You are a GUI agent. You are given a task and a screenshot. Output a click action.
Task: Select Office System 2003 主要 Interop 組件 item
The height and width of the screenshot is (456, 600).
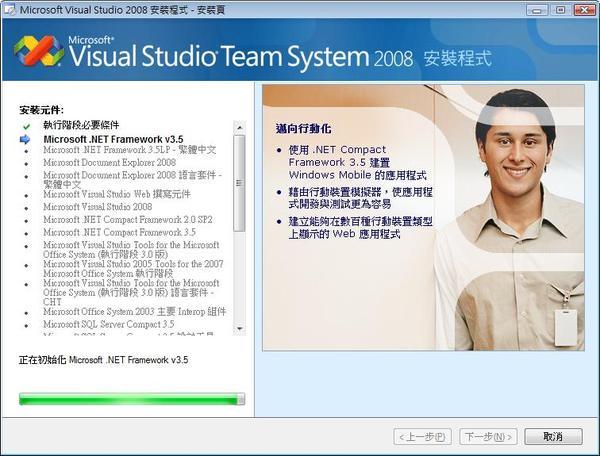point(135,312)
